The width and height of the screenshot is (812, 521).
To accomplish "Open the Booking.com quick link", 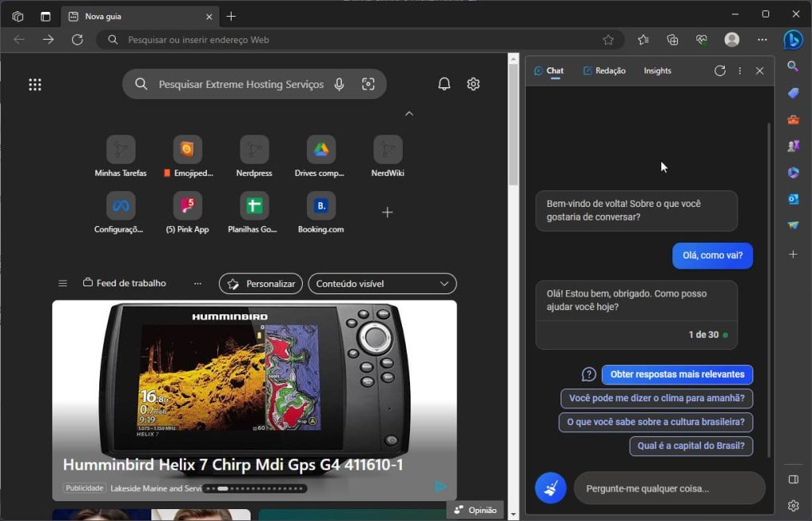I will point(320,213).
